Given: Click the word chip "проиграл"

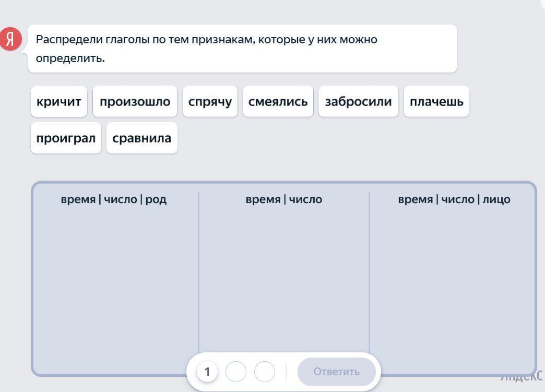Looking at the screenshot, I should coord(66,138).
